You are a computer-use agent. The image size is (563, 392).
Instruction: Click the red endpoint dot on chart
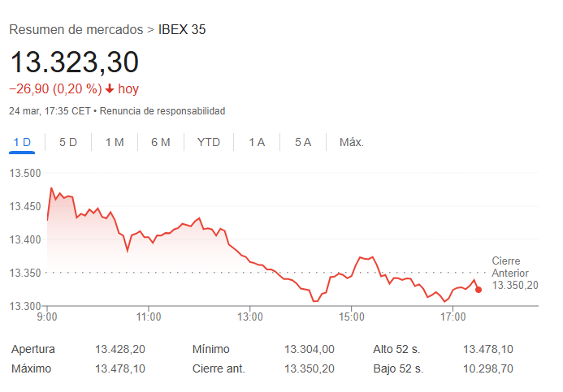(479, 290)
